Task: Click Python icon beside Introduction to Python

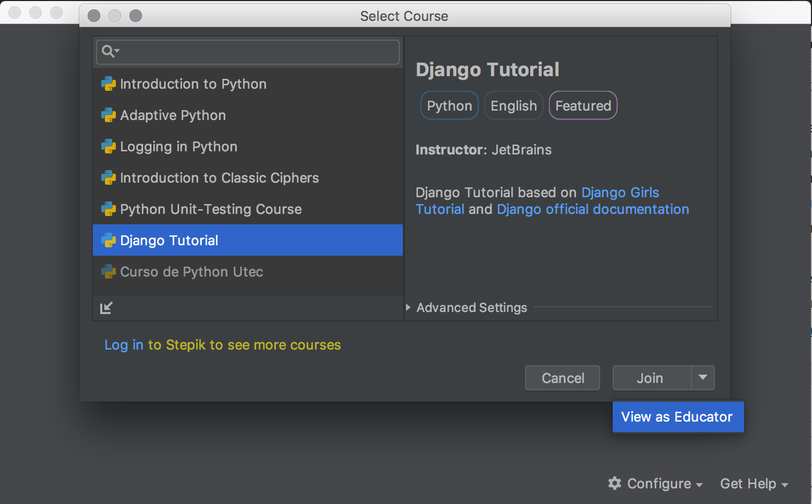Action: coord(108,84)
